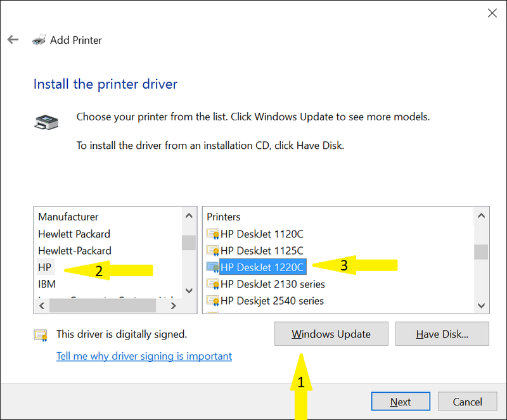Click up arrow of the Printers list scrollbar

(481, 215)
